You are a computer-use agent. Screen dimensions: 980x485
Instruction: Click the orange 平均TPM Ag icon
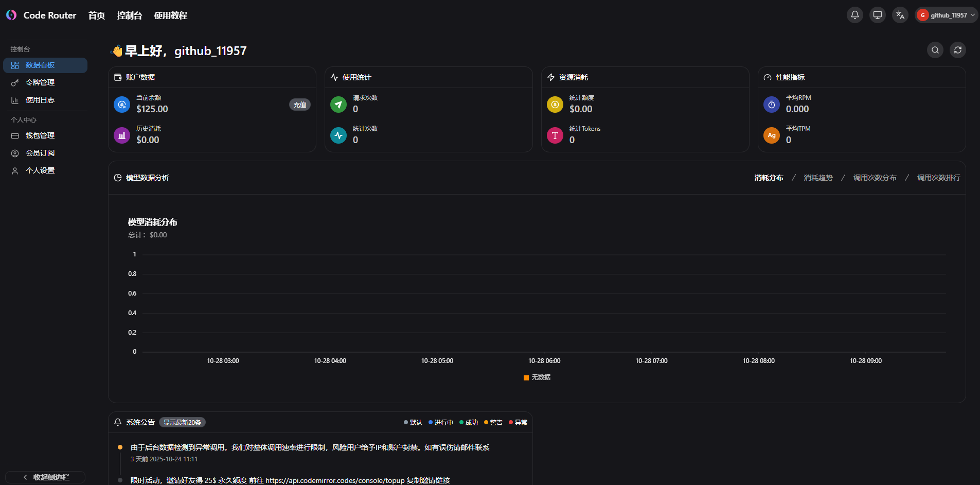(772, 135)
